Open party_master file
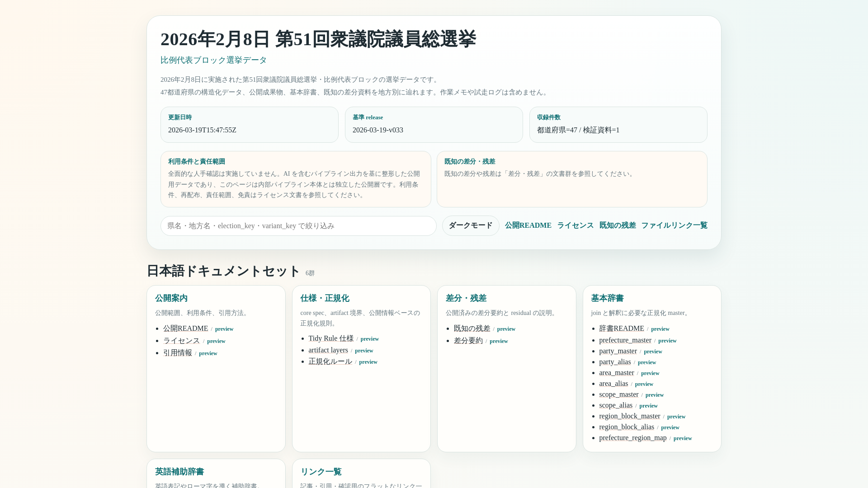Screen dimensions: 868x488 (618, 351)
